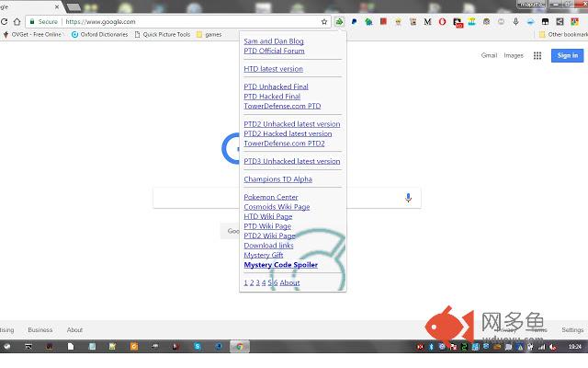Screen dimensions: 588x368
Task: Go to popup page 4
Action: pos(264,282)
